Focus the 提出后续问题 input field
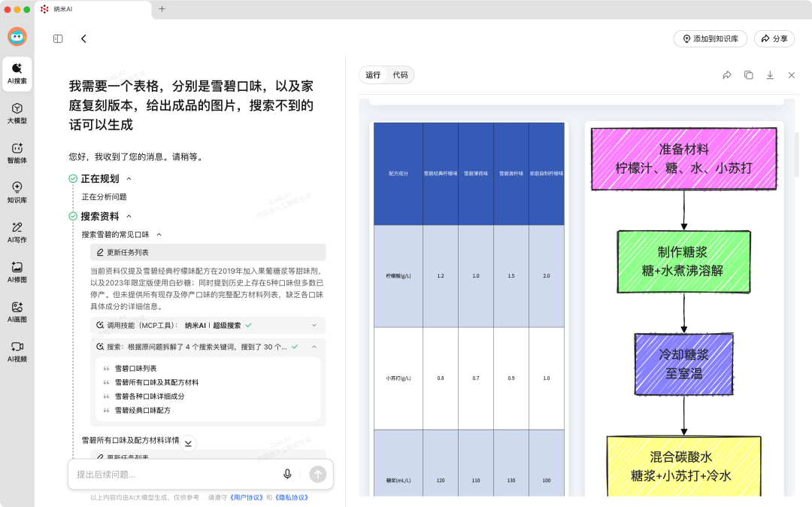The image size is (812, 507). pos(176,475)
